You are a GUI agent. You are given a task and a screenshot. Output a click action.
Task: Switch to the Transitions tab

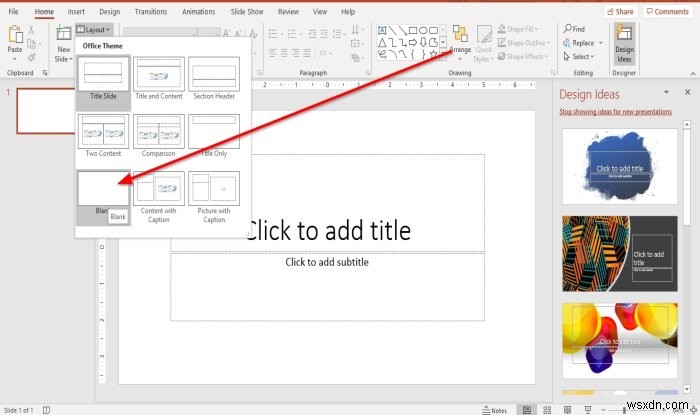coord(151,12)
